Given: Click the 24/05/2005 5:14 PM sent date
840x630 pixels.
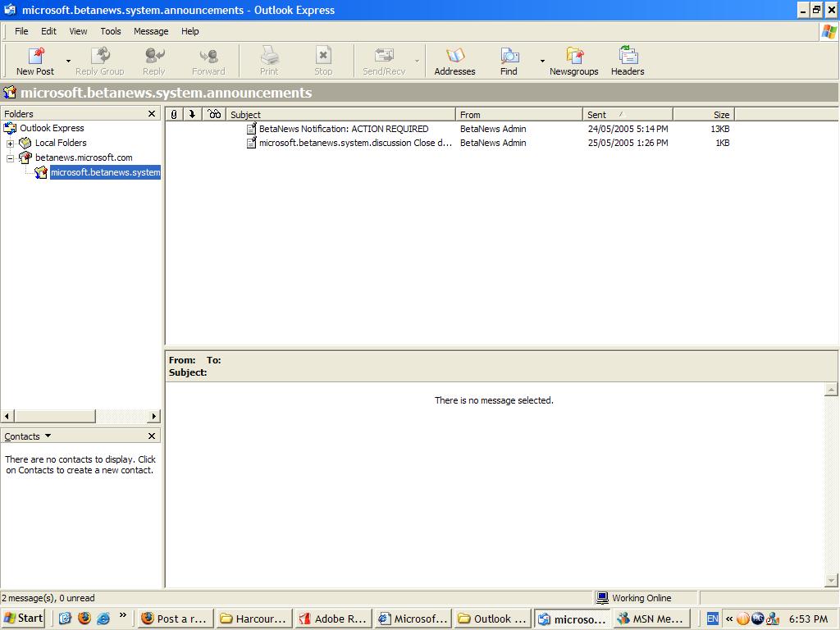Looking at the screenshot, I should (628, 129).
